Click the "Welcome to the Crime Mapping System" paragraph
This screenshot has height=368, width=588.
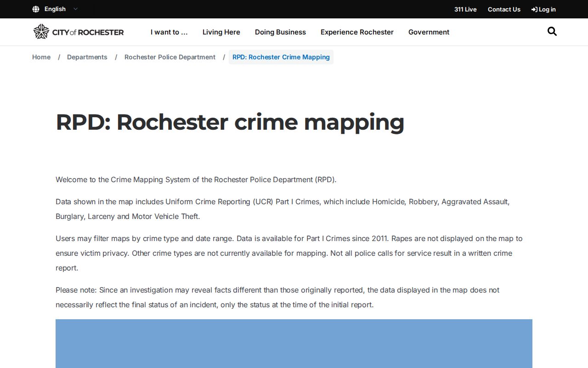click(x=196, y=179)
